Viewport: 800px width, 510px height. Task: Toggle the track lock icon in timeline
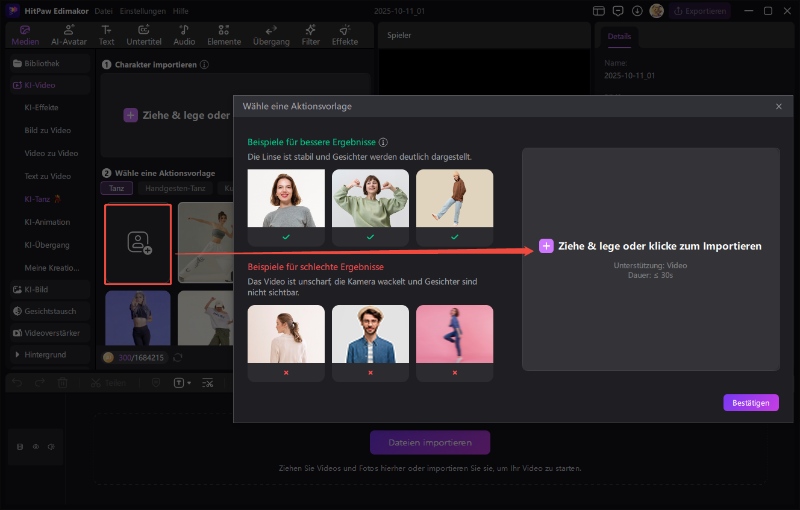pyautogui.click(x=21, y=446)
